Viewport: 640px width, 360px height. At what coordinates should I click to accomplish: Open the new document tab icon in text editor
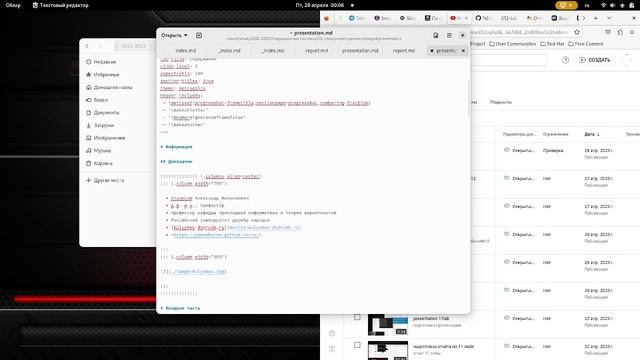(x=199, y=36)
